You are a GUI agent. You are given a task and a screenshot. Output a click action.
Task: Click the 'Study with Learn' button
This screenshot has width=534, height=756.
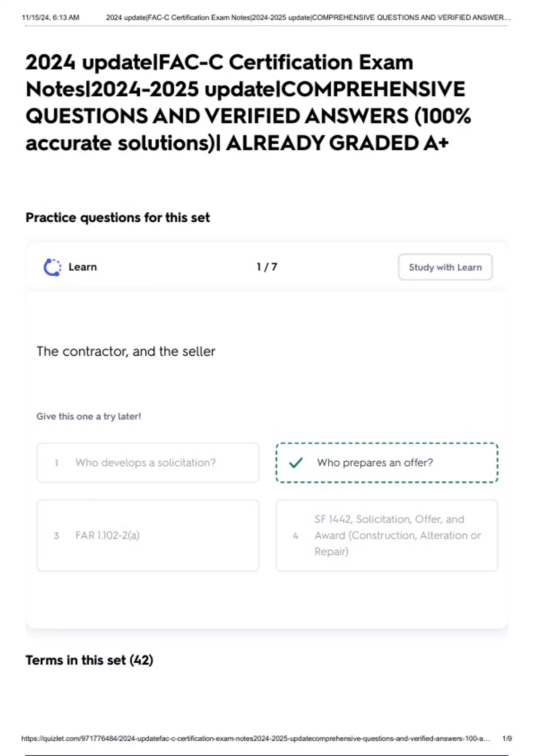tap(445, 267)
